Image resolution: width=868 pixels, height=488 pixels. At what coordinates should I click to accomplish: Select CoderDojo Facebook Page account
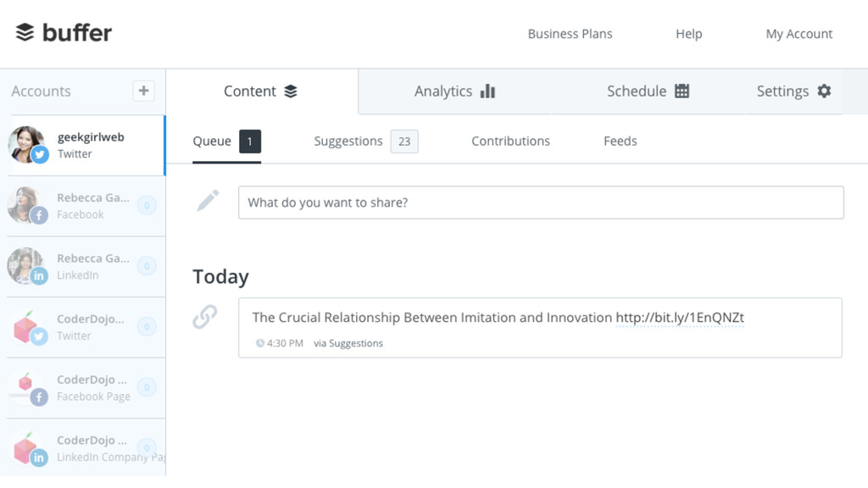[x=86, y=388]
